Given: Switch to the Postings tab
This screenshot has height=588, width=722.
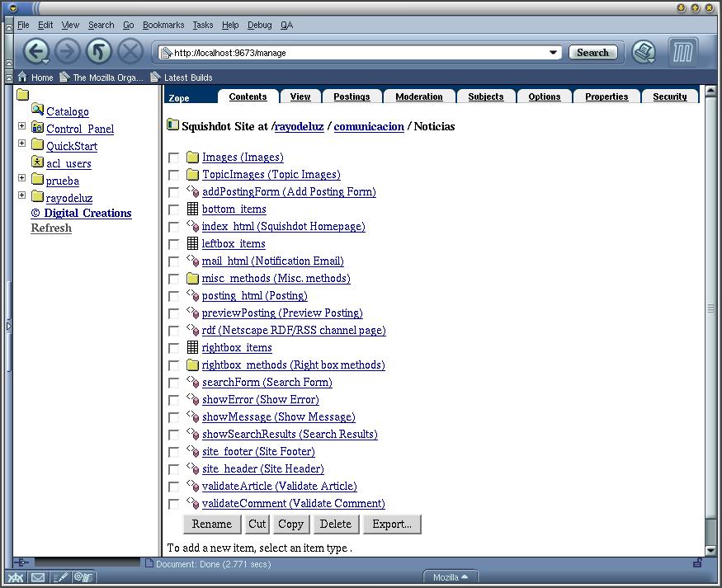Looking at the screenshot, I should [x=352, y=96].
